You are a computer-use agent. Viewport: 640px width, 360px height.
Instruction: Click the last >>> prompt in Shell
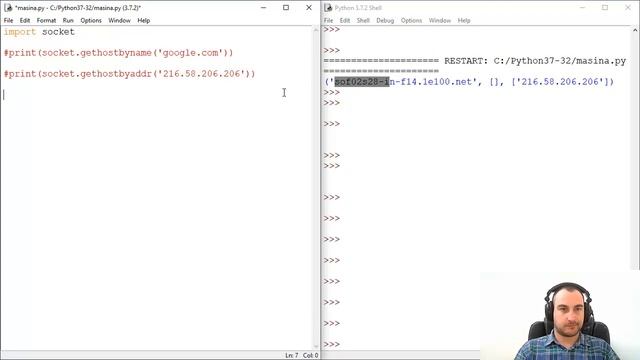(x=331, y=344)
